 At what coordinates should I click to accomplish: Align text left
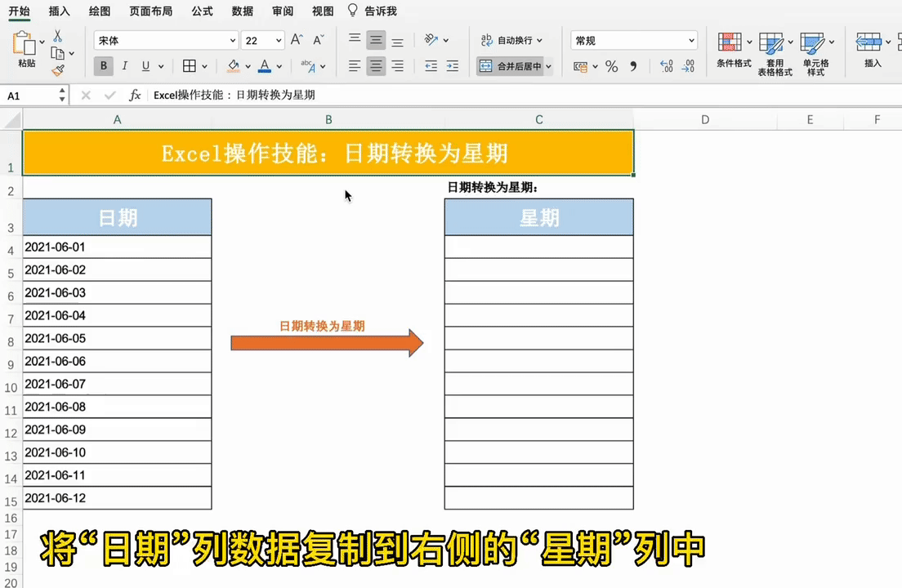(355, 66)
